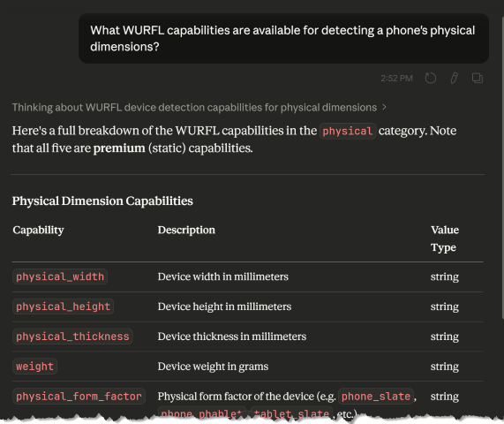The width and height of the screenshot is (504, 424).
Task: Click 'Device thickness in millimeters' description
Action: pos(232,337)
